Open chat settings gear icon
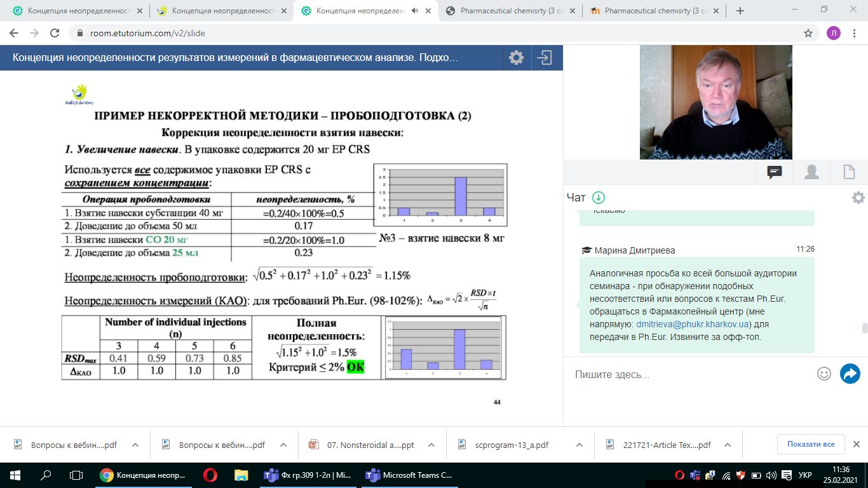The height and width of the screenshot is (488, 868). point(858,198)
